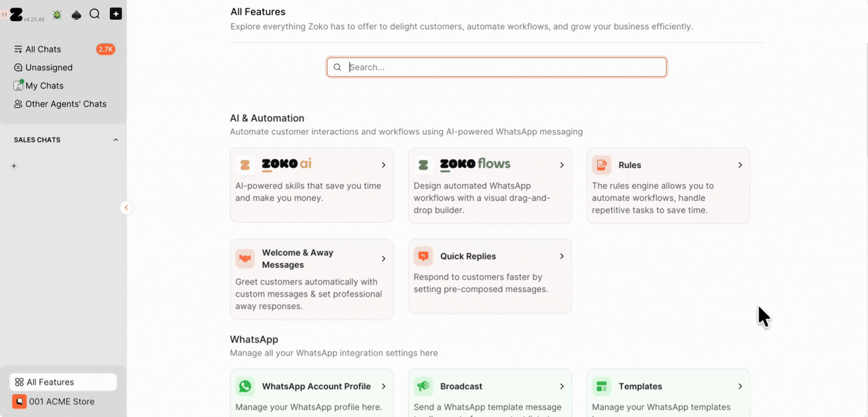Open sidebar search magnifier icon
This screenshot has height=417, width=868.
coord(94,14)
